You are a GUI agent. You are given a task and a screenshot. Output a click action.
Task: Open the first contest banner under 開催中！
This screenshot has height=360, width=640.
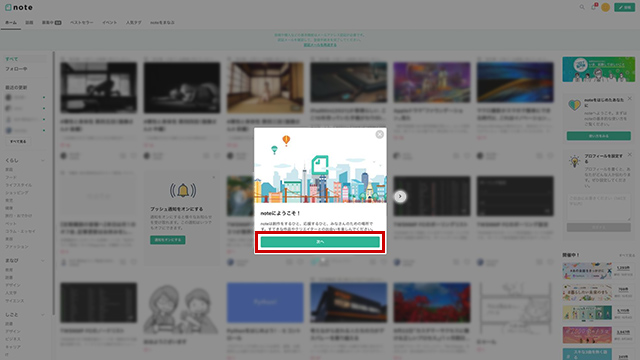click(587, 271)
